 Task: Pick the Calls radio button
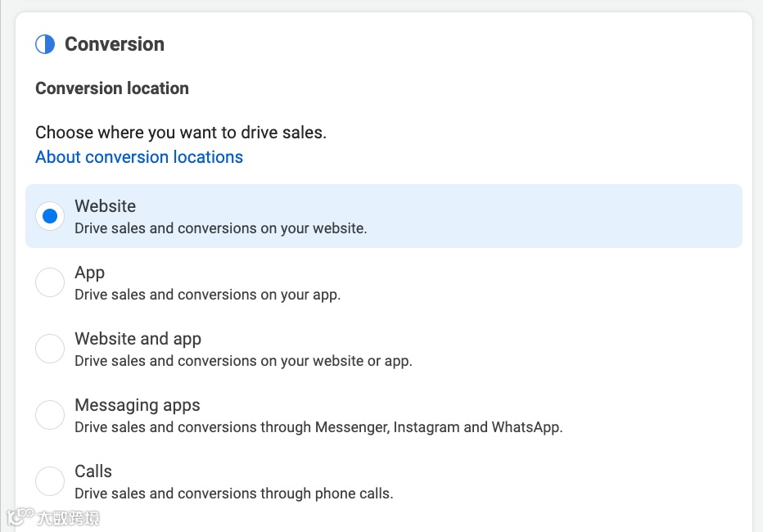(50, 481)
